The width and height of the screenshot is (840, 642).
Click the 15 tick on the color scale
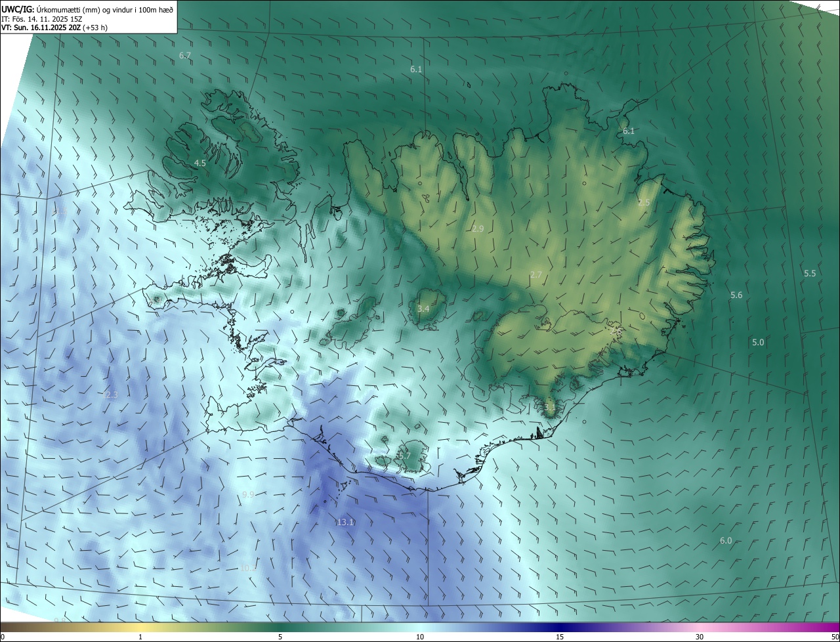(x=560, y=637)
